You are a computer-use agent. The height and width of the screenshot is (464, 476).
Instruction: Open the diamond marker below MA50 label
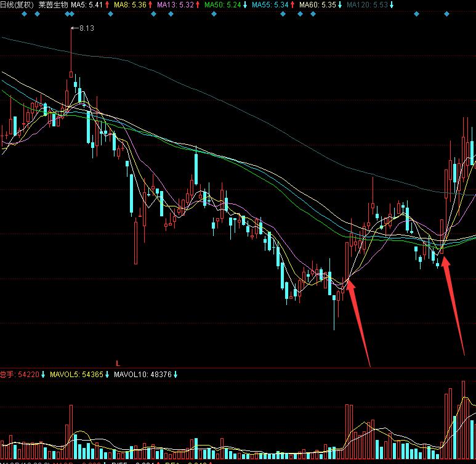click(x=214, y=14)
